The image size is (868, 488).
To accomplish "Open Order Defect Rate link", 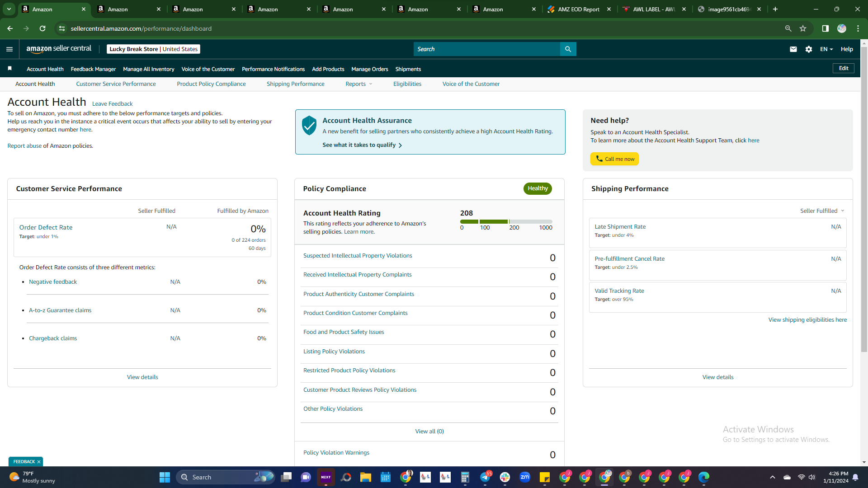I will 46,227.
